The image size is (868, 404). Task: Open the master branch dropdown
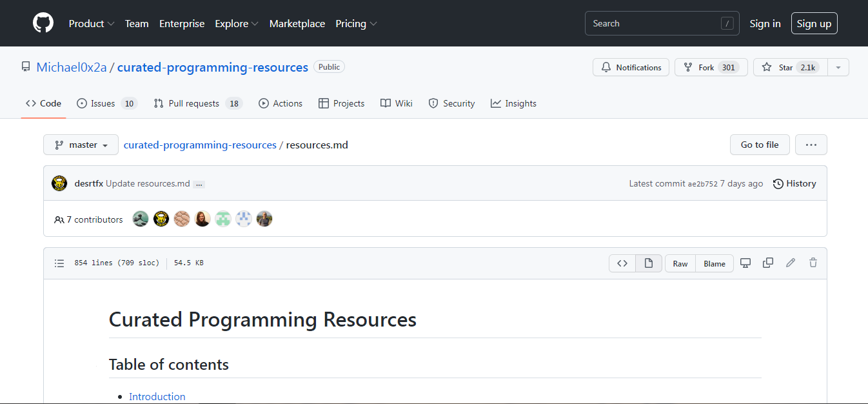[81, 145]
